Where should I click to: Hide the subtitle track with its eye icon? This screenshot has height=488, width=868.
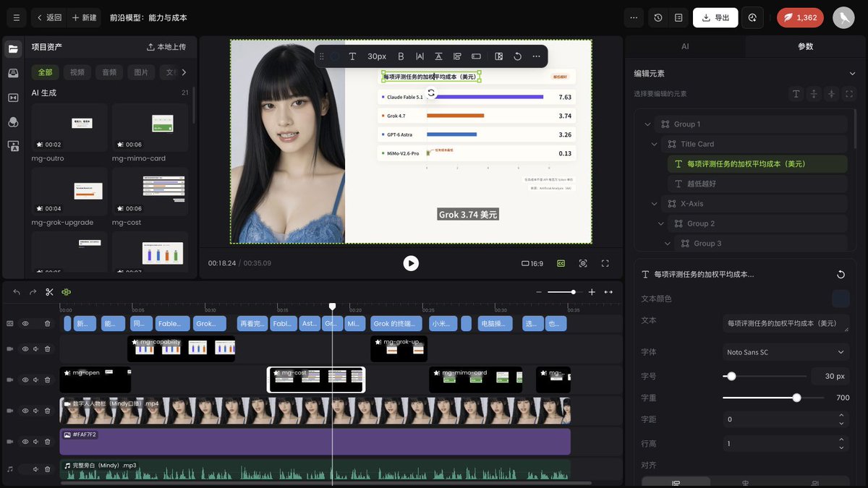pyautogui.click(x=25, y=324)
